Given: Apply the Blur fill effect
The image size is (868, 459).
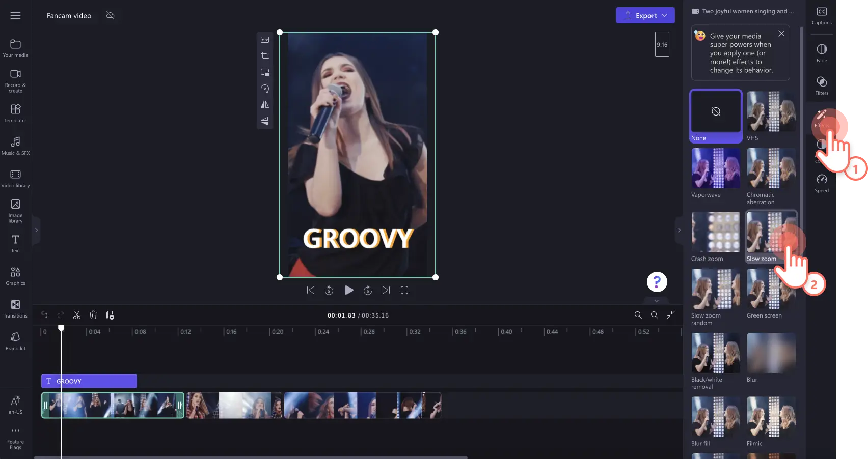Looking at the screenshot, I should click(716, 422).
